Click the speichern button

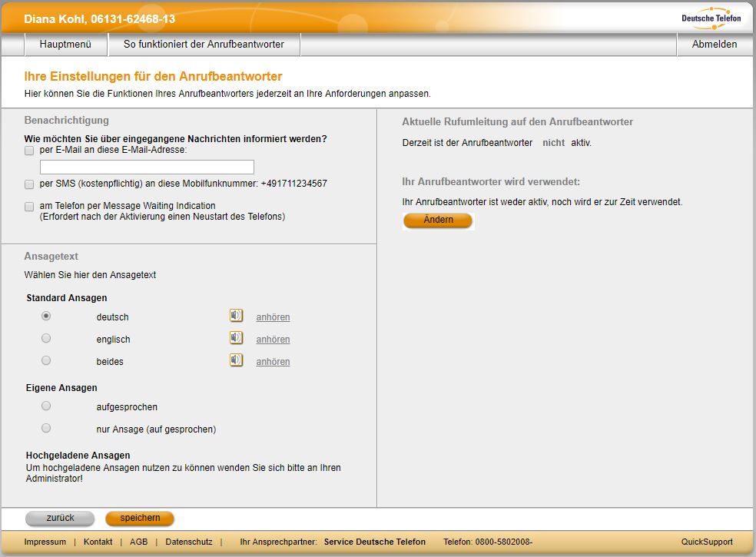point(140,519)
